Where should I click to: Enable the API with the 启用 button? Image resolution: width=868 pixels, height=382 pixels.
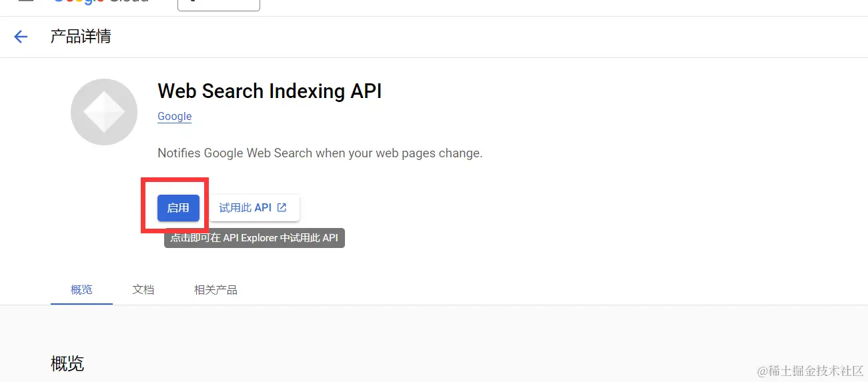point(178,208)
